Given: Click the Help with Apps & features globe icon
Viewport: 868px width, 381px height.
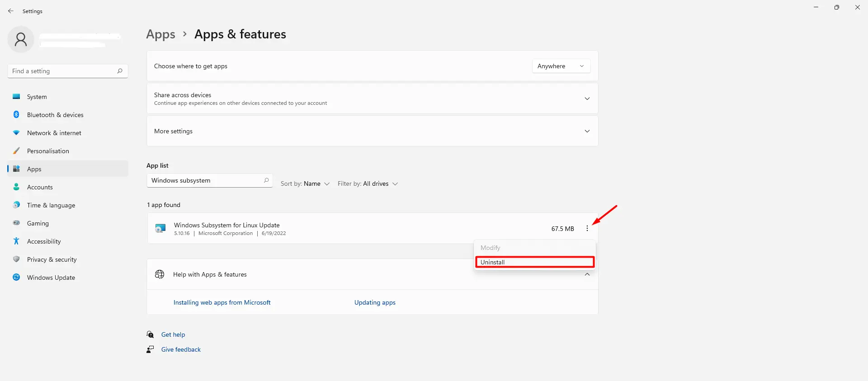Looking at the screenshot, I should [160, 274].
